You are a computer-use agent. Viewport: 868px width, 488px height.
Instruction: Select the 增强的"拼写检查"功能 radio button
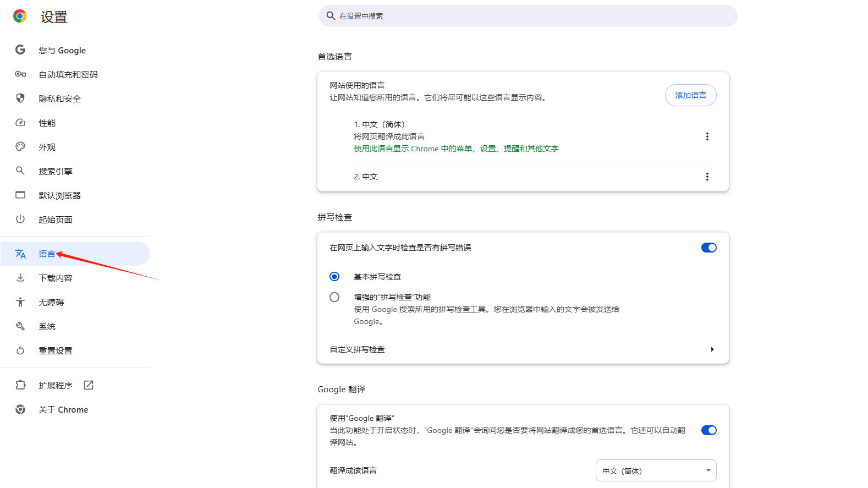[x=334, y=297]
